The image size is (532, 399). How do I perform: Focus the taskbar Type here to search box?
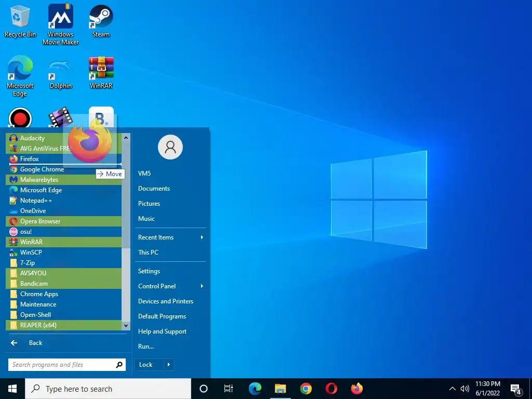[x=108, y=389]
